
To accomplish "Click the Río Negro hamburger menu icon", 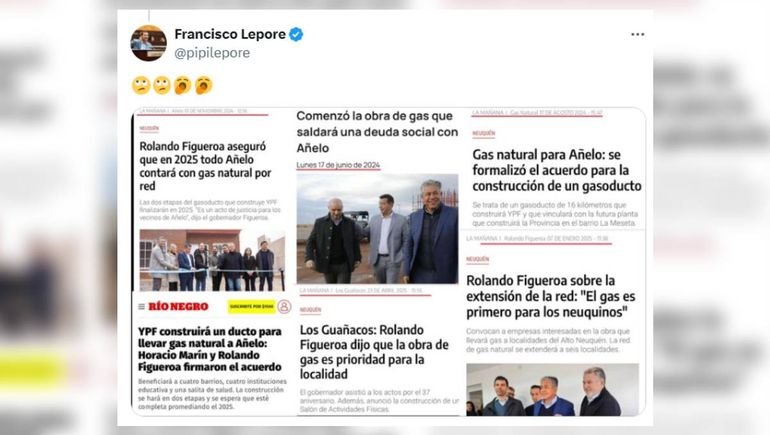I will click(141, 307).
